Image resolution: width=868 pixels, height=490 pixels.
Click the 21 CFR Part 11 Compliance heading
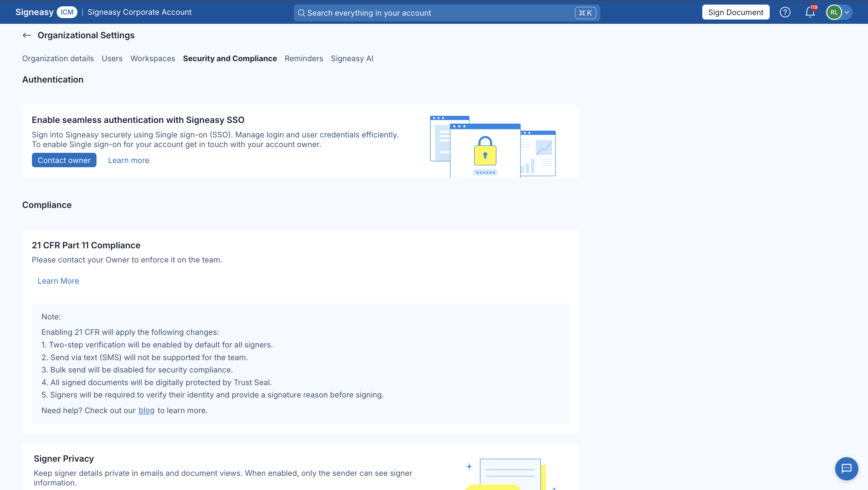point(86,245)
